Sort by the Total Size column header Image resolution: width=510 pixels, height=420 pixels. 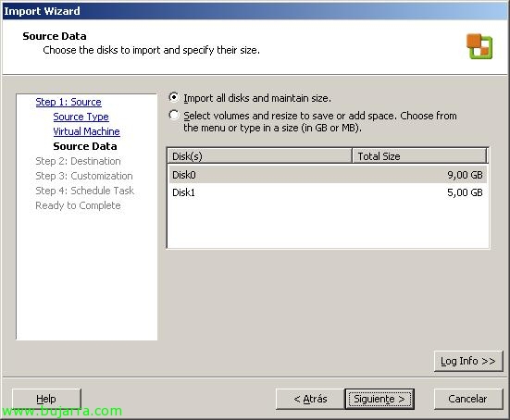419,156
